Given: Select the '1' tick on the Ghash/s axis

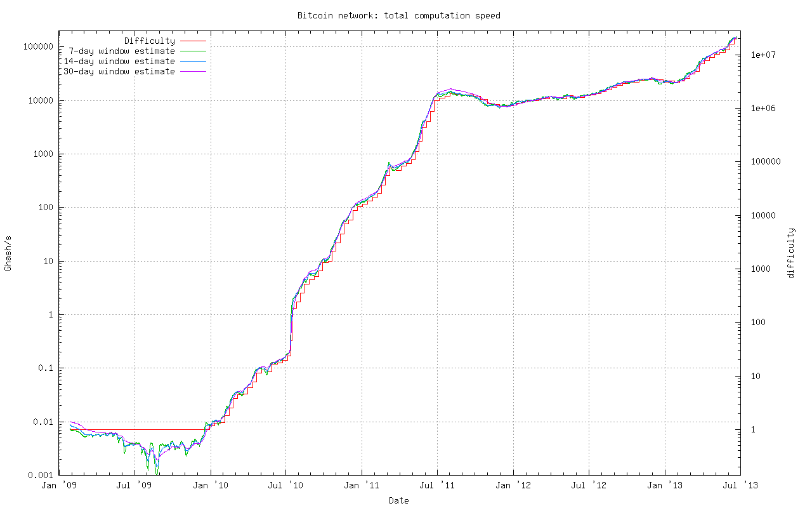Looking at the screenshot, I should click(51, 315).
